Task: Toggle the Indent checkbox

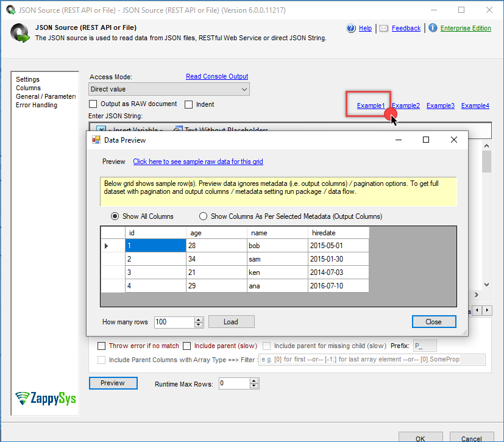Action: (x=189, y=104)
